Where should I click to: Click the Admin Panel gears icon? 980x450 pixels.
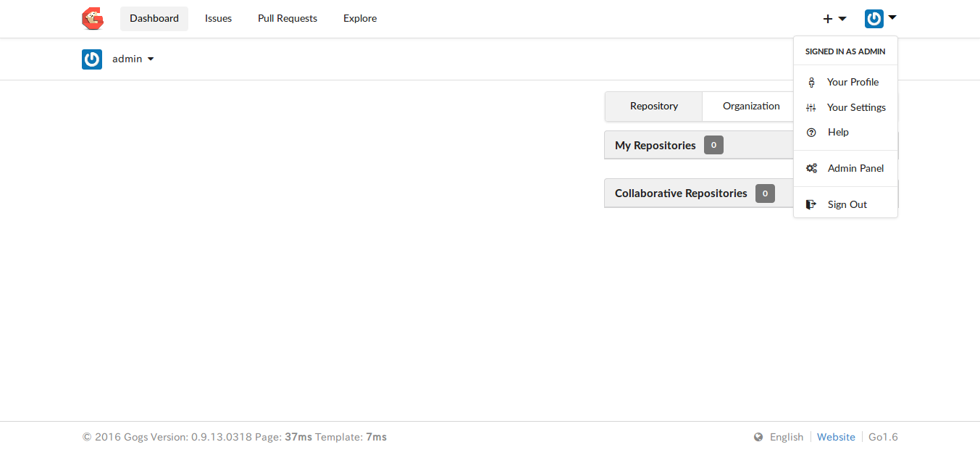click(x=812, y=168)
